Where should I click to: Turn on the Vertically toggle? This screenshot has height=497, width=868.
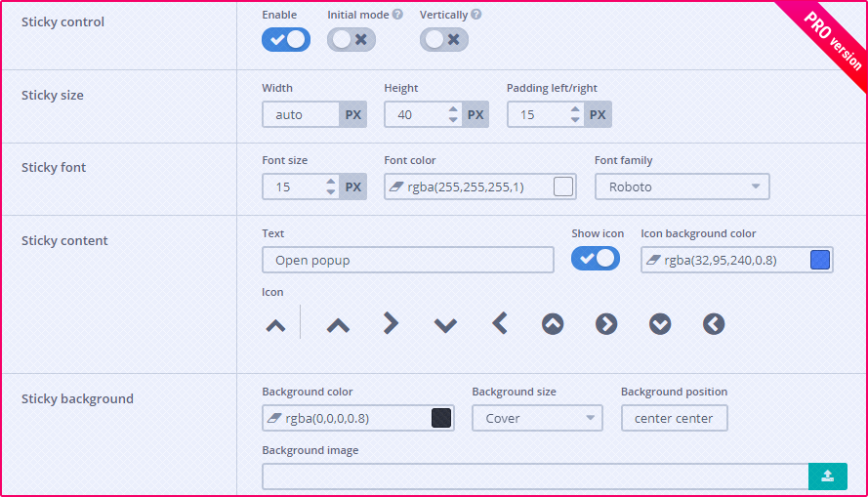444,40
